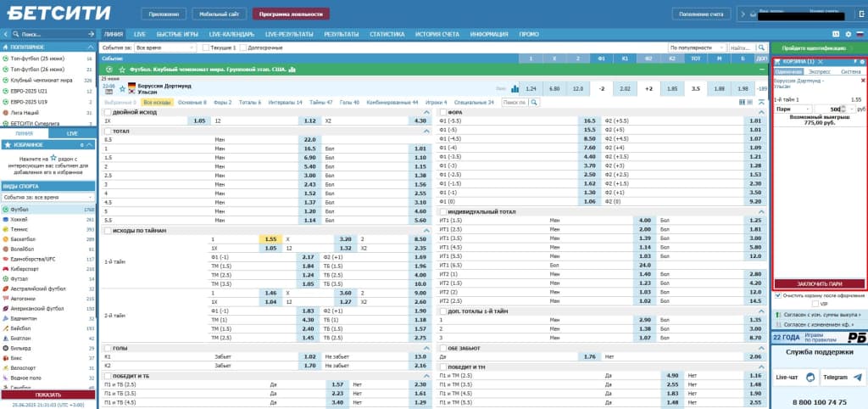Open Статистика navigation item

click(x=387, y=34)
